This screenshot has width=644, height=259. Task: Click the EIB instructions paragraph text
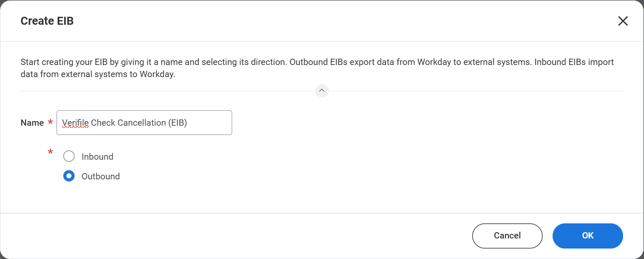tap(317, 68)
